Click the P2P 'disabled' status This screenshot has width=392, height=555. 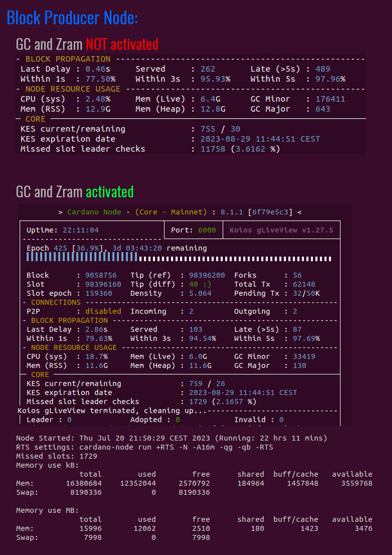[103, 311]
